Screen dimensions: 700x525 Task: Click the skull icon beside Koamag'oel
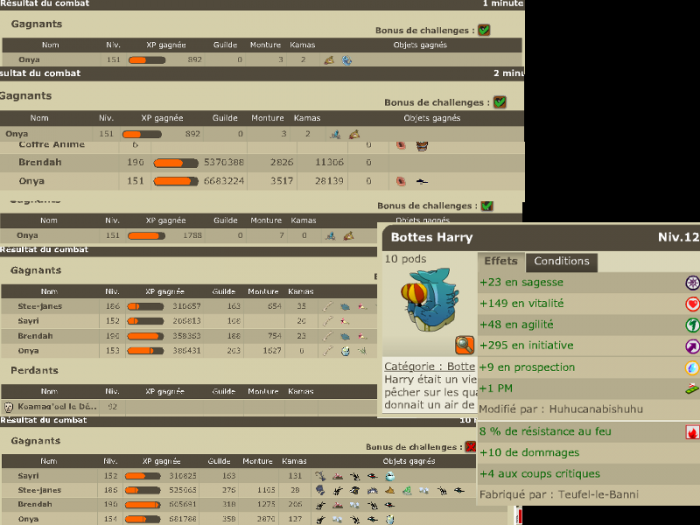tap(8, 407)
